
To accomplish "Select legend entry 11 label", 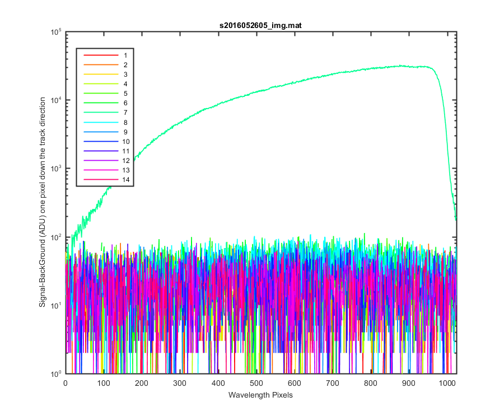I will click(126, 151).
